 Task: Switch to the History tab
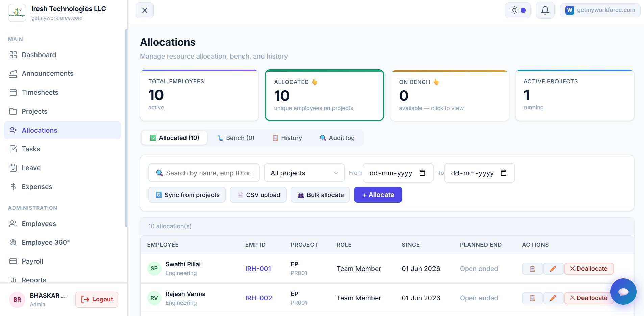(x=287, y=138)
